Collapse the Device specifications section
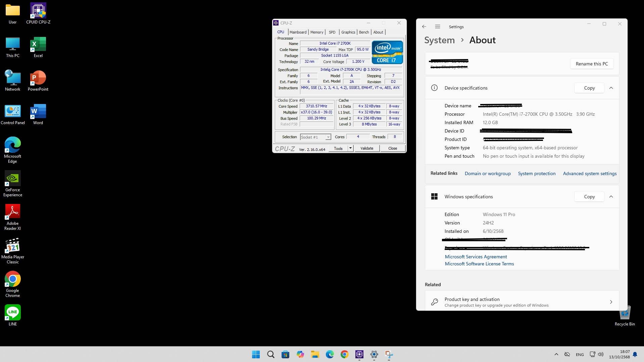 (x=611, y=88)
